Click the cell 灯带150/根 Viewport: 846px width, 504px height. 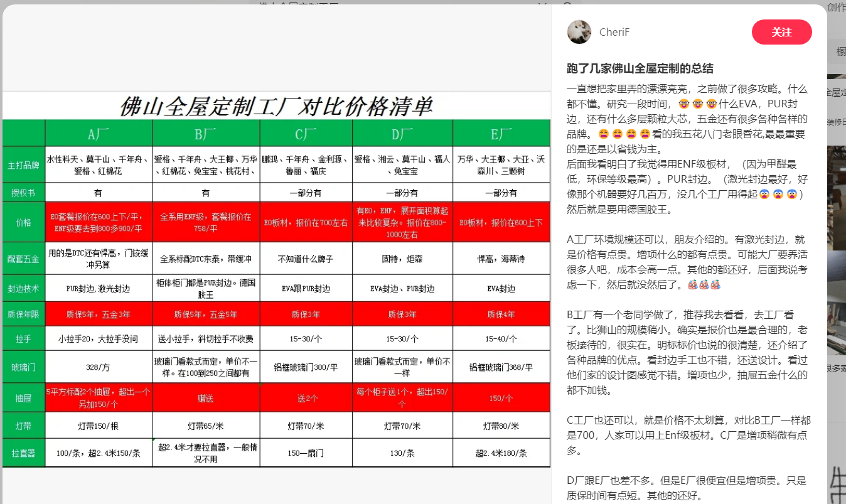(x=99, y=426)
